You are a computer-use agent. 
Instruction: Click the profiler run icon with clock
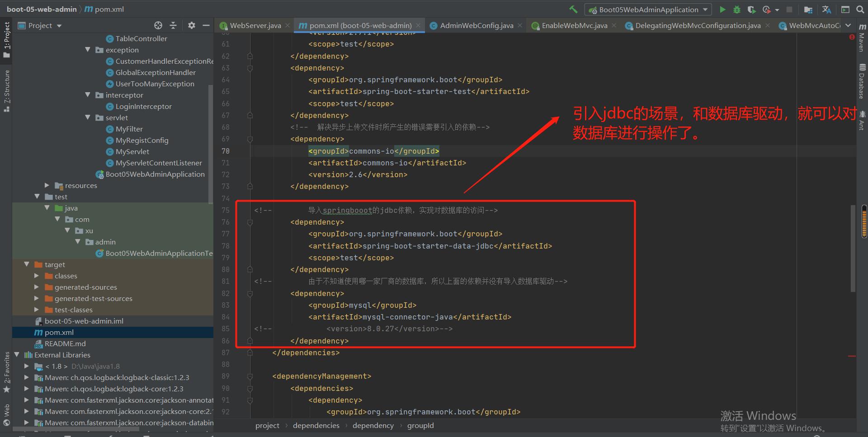(766, 9)
